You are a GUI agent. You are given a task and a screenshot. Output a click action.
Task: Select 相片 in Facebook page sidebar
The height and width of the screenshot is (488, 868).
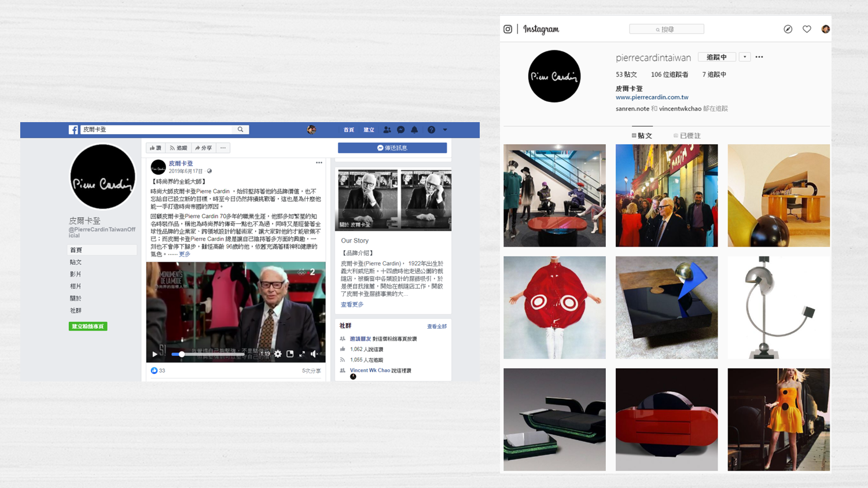point(76,286)
